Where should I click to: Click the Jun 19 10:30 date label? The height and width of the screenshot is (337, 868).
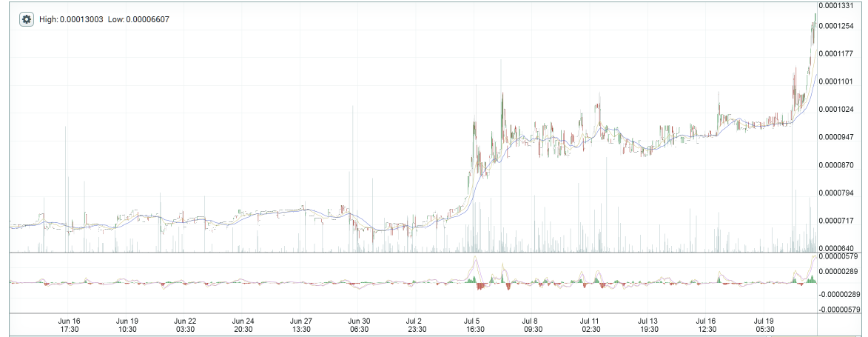pyautogui.click(x=127, y=325)
